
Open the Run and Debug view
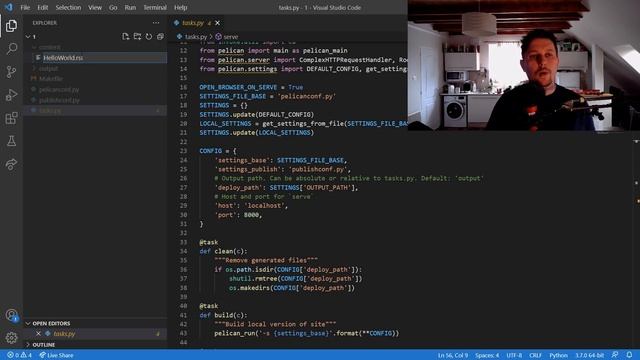(x=11, y=95)
